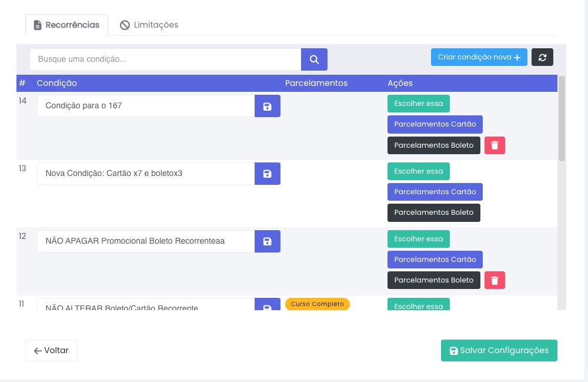
Task: Choose condition 14 with Escolher essa
Action: click(418, 104)
